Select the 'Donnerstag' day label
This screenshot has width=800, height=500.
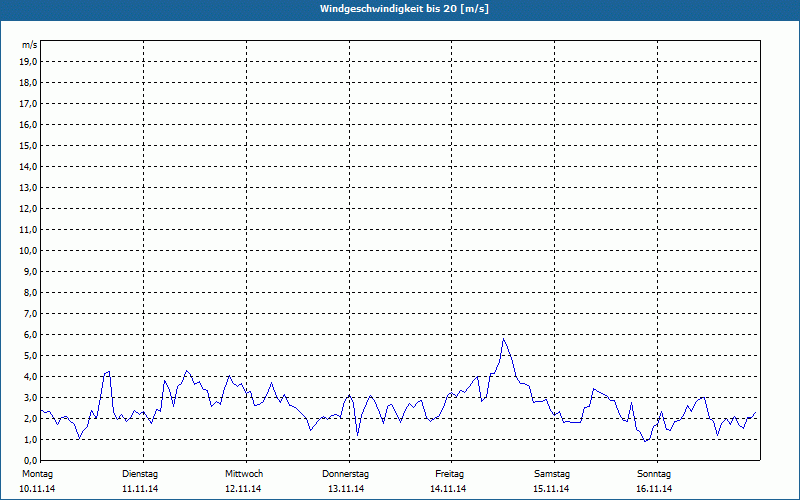pos(345,474)
